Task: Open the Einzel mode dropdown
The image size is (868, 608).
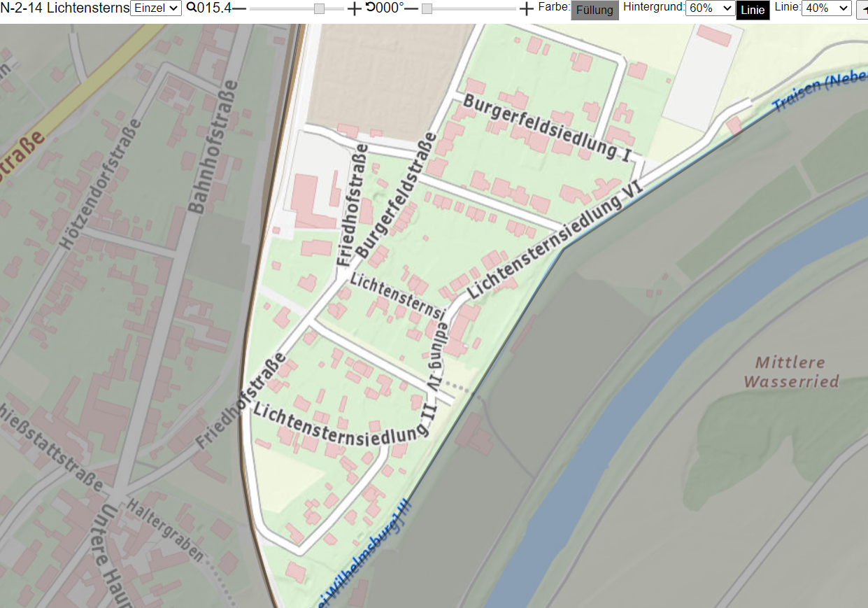Action: click(156, 8)
